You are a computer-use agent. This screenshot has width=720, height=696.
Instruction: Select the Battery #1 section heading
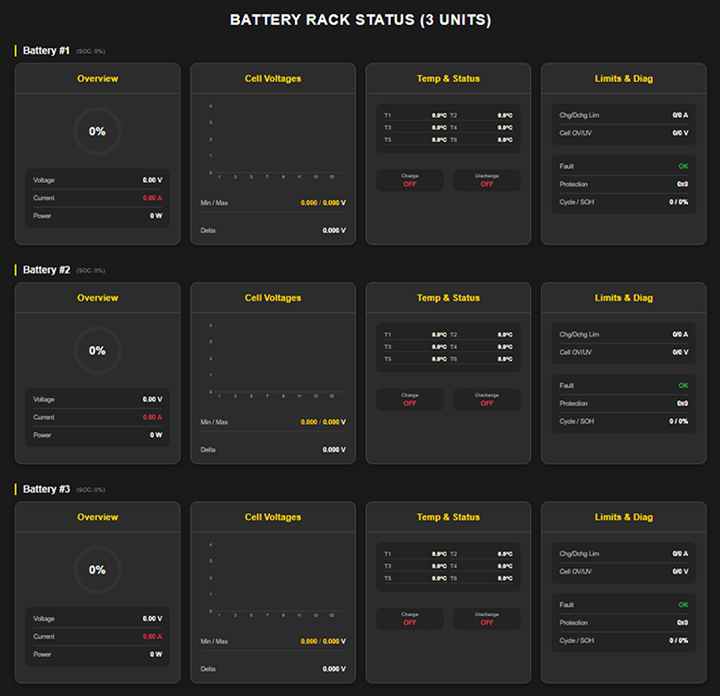tap(46, 50)
